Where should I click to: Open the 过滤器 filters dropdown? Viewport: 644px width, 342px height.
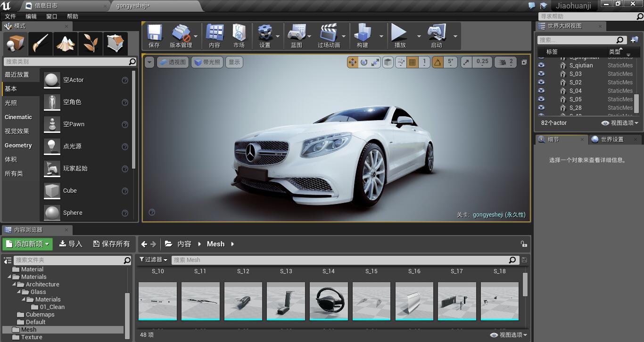coord(154,260)
